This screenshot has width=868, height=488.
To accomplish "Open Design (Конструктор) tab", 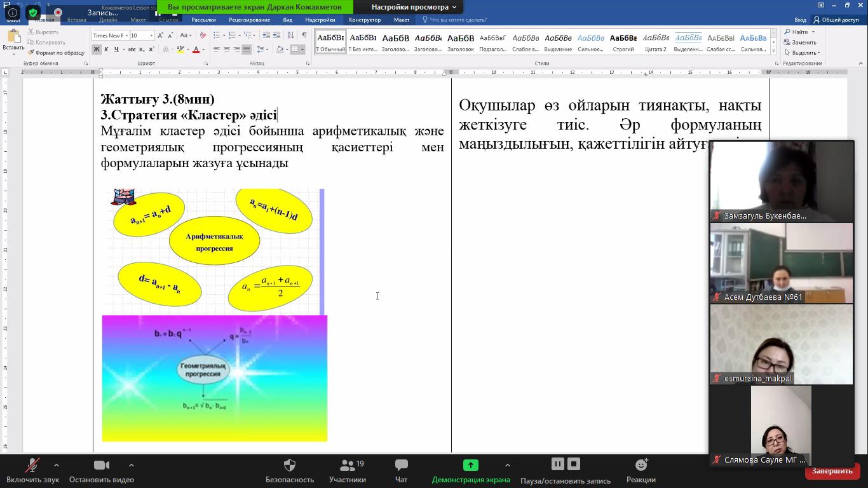I will pos(365,20).
